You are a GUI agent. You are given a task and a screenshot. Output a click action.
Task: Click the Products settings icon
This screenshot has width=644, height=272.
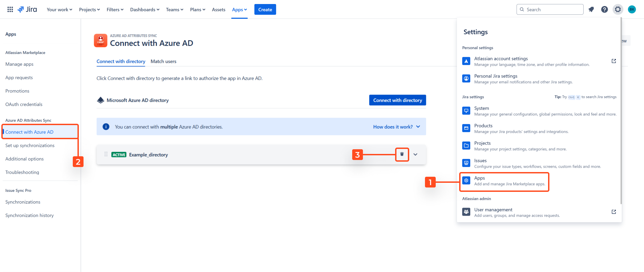pyautogui.click(x=466, y=128)
